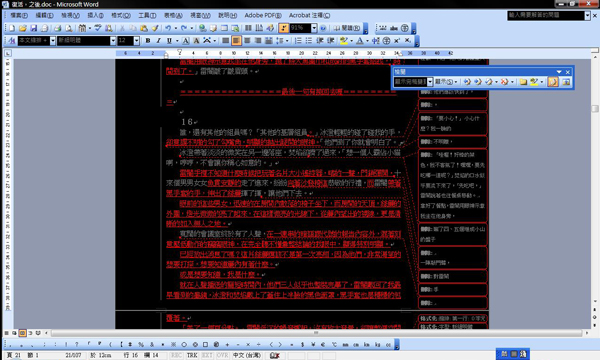Apply numbered list formatting
The width and height of the screenshot is (600, 360).
point(298,41)
